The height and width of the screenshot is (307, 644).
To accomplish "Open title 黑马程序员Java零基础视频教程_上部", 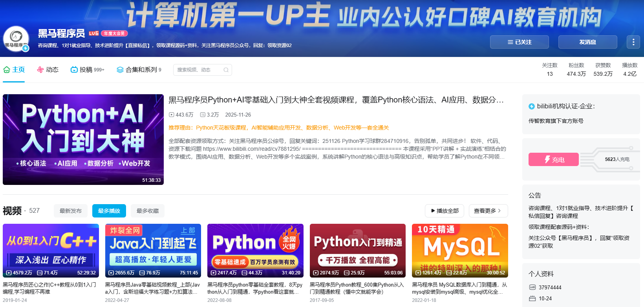I will [152, 288].
